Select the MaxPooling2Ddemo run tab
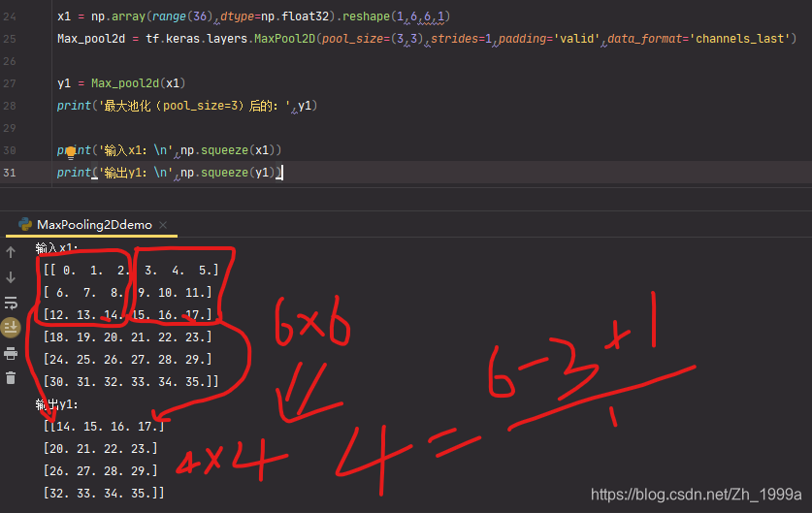 94,225
